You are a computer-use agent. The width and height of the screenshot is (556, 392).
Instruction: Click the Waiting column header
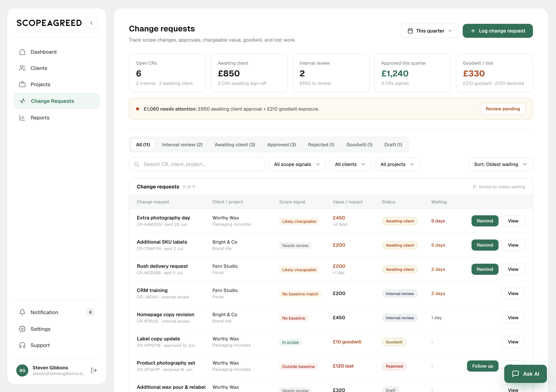(x=439, y=202)
